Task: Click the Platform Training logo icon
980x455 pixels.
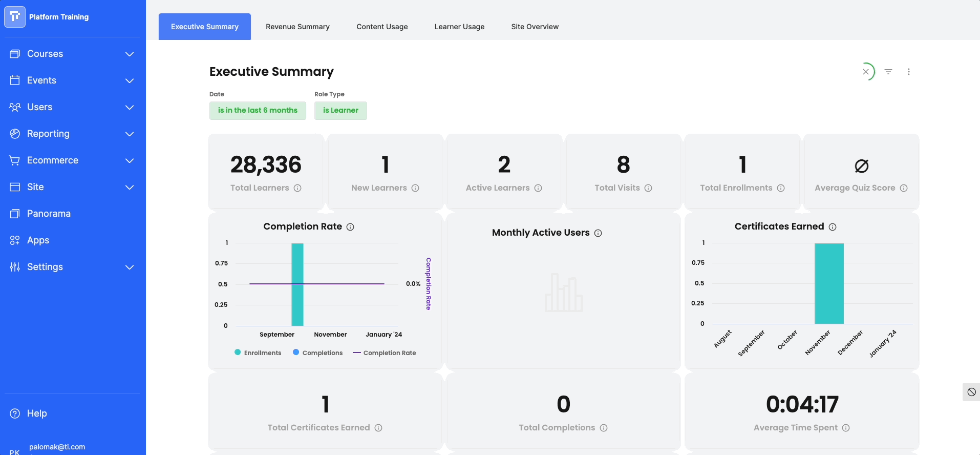Action: coord(15,17)
